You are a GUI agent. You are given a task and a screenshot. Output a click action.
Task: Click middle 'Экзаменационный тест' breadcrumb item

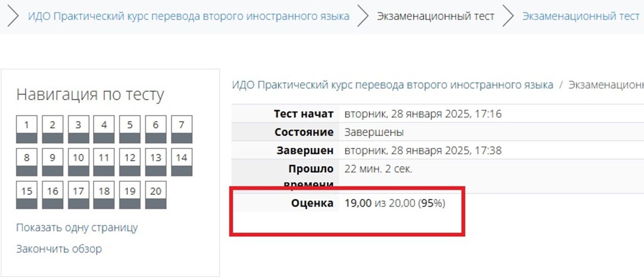[435, 16]
